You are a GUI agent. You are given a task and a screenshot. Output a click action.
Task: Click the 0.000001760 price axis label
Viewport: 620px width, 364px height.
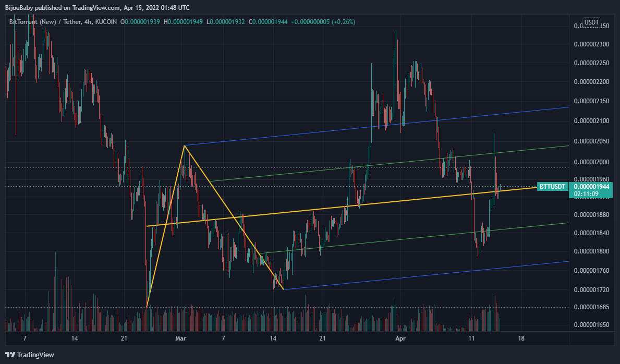[591, 271]
